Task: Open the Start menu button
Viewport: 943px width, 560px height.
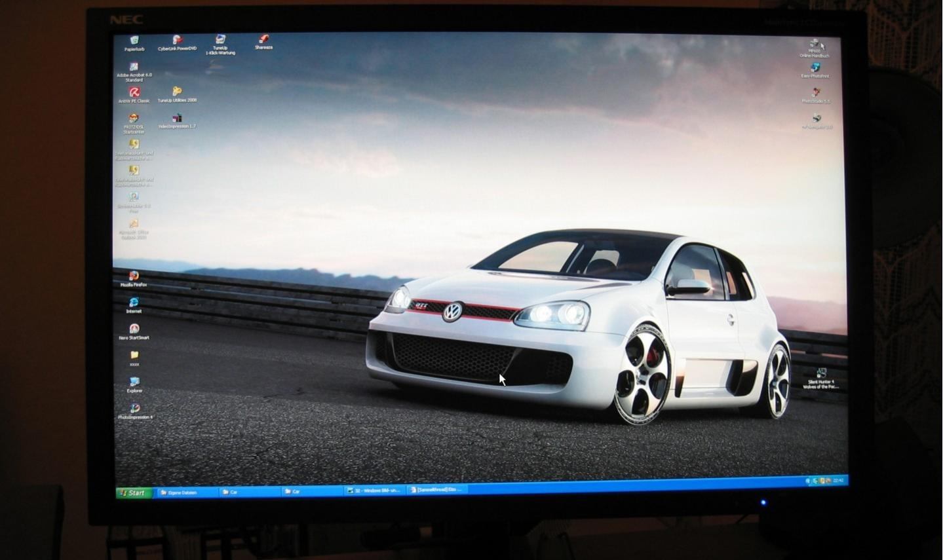Action: [x=134, y=493]
